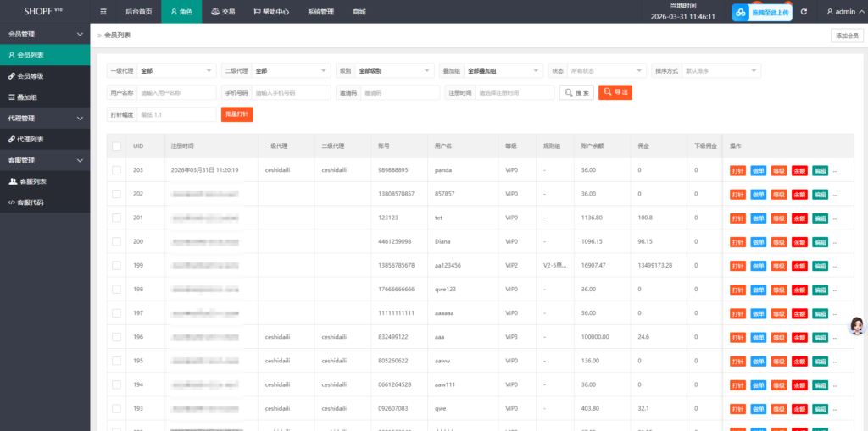Open 客服代码 code page in sidebar
The width and height of the screenshot is (868, 431).
(31, 202)
